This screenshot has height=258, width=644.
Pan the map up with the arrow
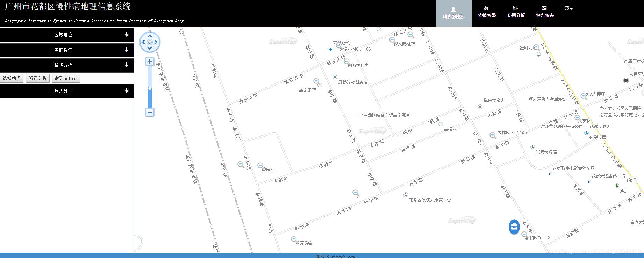click(150, 36)
